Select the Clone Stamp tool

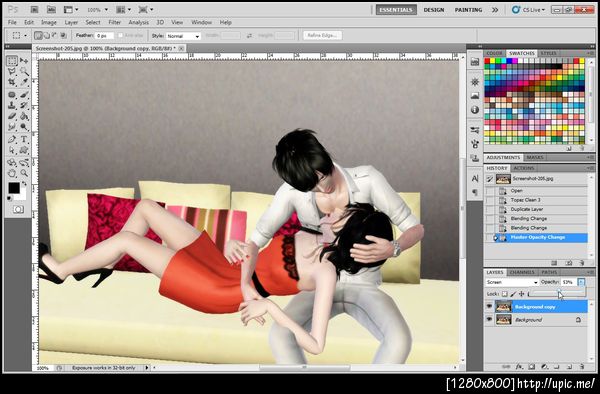(x=12, y=105)
